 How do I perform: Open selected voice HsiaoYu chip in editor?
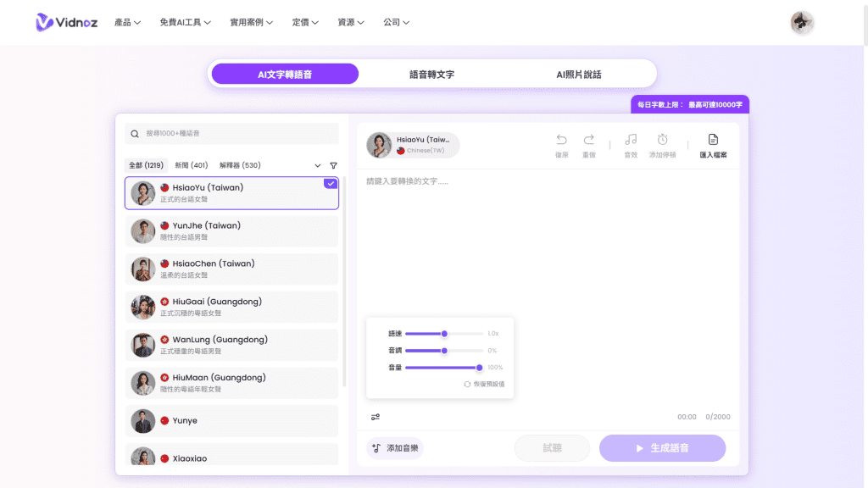[x=413, y=145]
